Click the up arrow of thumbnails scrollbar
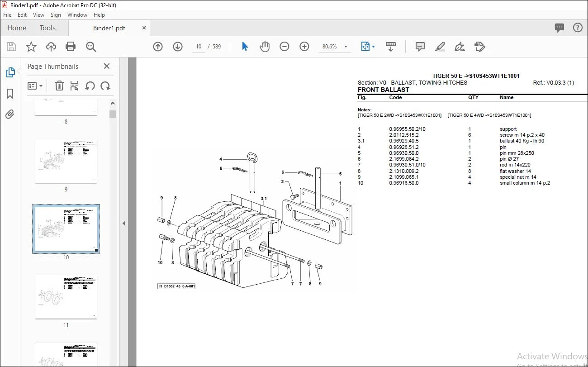 113,103
